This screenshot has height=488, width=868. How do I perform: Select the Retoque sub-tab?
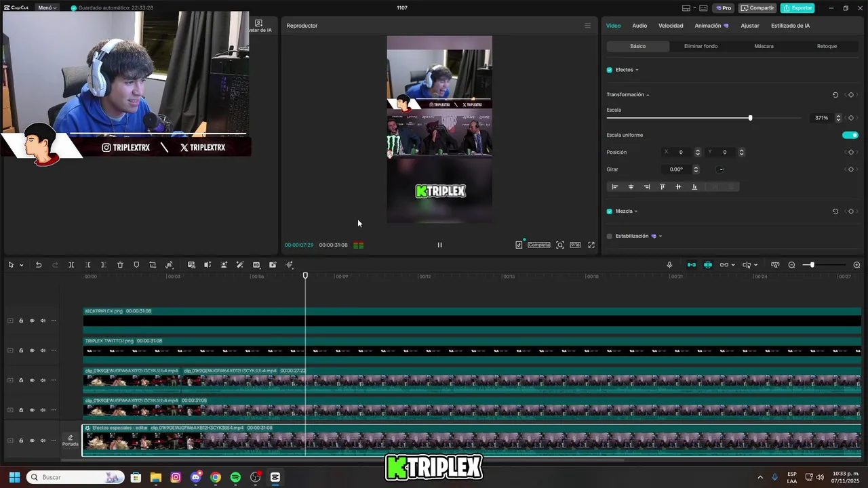click(827, 46)
